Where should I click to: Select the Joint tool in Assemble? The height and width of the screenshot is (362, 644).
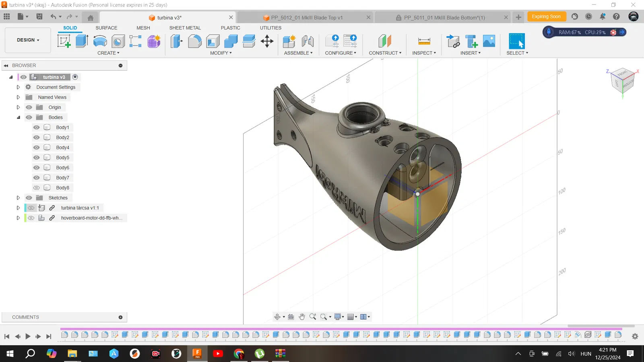click(x=308, y=41)
